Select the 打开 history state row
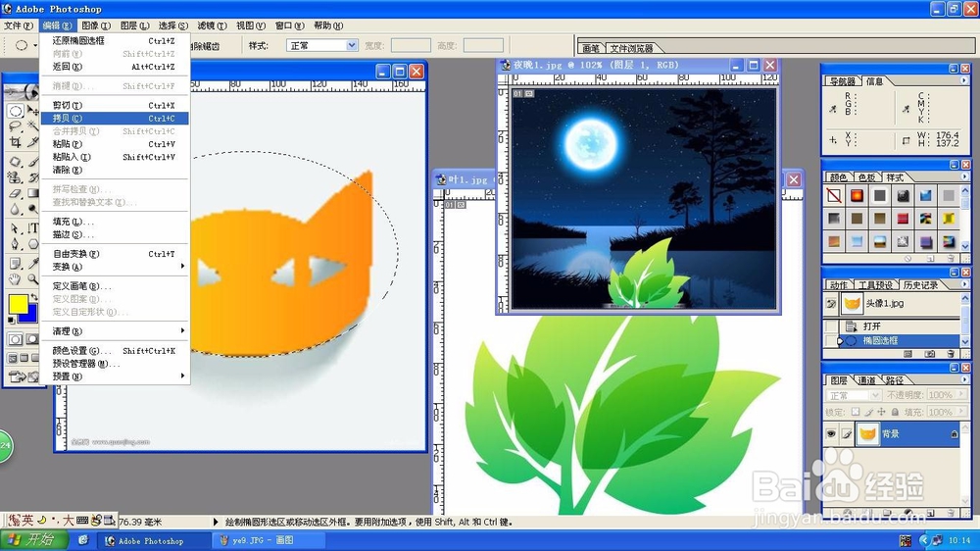This screenshot has width=980, height=551. [x=901, y=326]
